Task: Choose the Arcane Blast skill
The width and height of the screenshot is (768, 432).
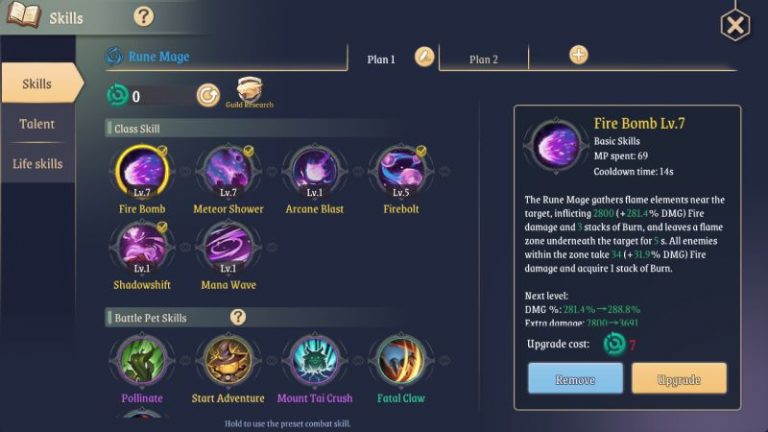Action: point(314,171)
